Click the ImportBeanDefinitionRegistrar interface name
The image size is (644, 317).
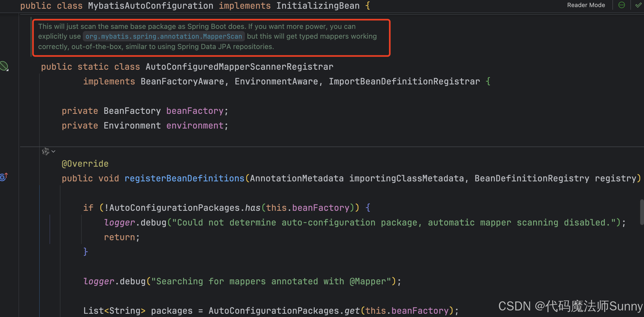[404, 81]
